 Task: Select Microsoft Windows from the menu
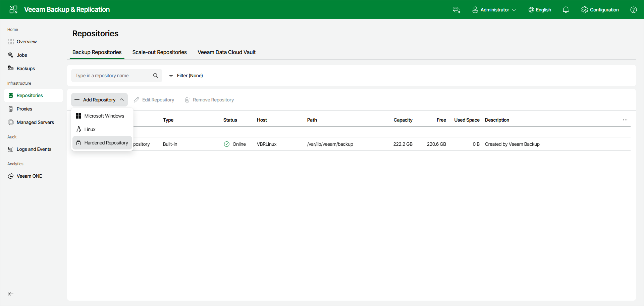102,116
